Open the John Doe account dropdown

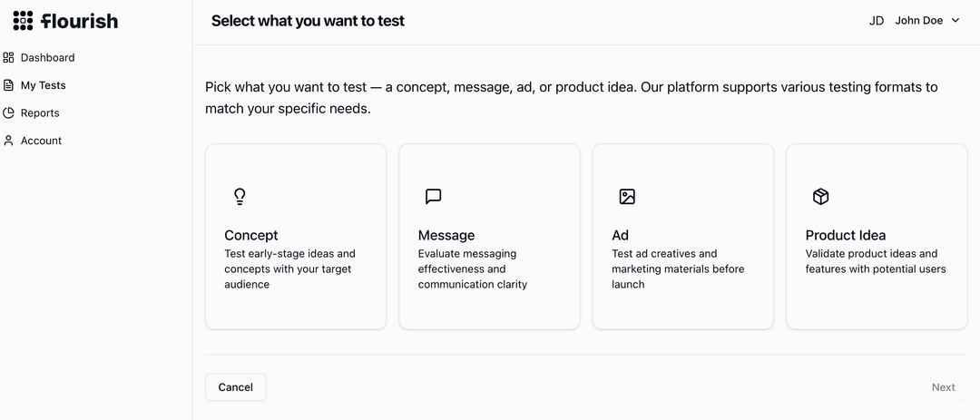[918, 21]
